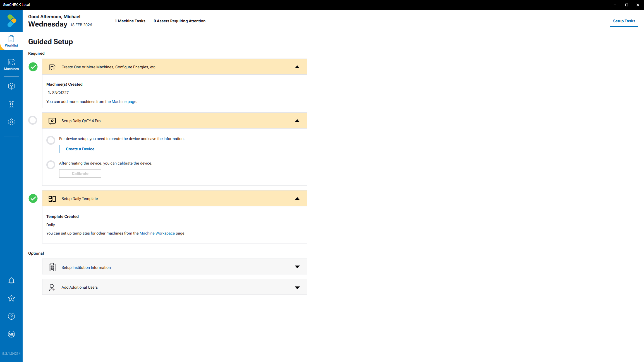Open the MB user profile avatar
This screenshot has height=362, width=644.
pos(11,334)
